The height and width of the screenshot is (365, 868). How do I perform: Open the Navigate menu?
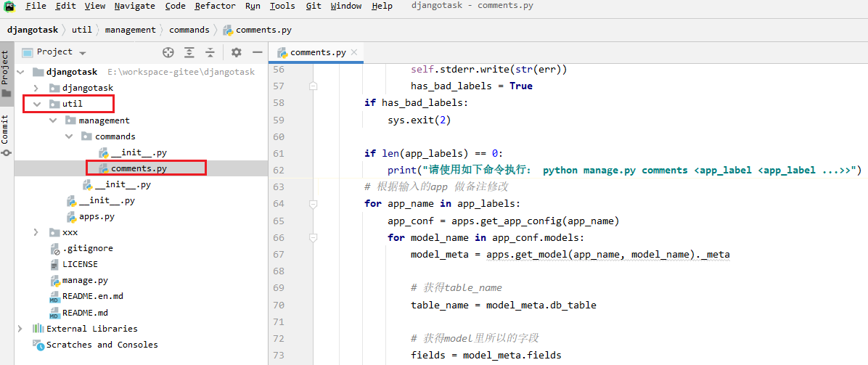(135, 6)
